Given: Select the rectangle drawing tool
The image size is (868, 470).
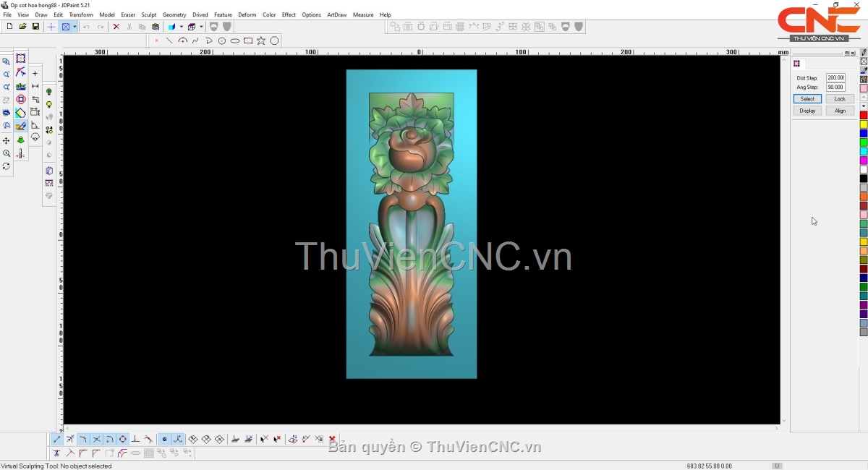Looking at the screenshot, I should (x=248, y=41).
